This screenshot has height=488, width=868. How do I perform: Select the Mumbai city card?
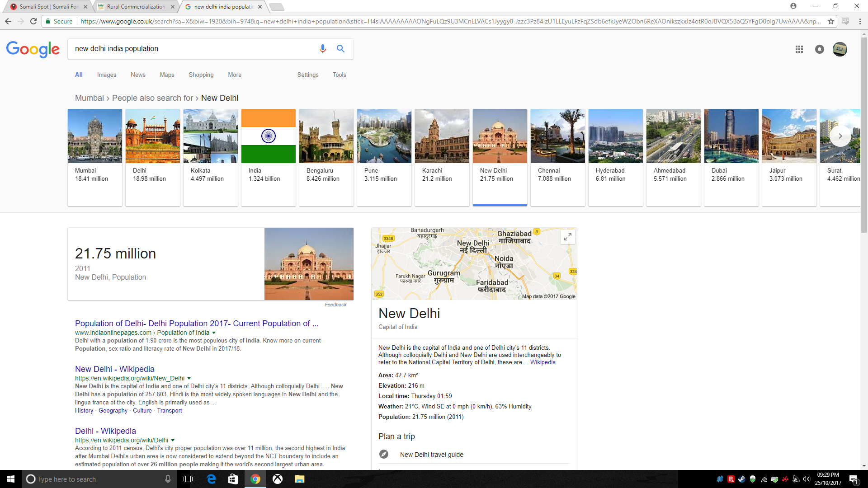click(x=95, y=157)
